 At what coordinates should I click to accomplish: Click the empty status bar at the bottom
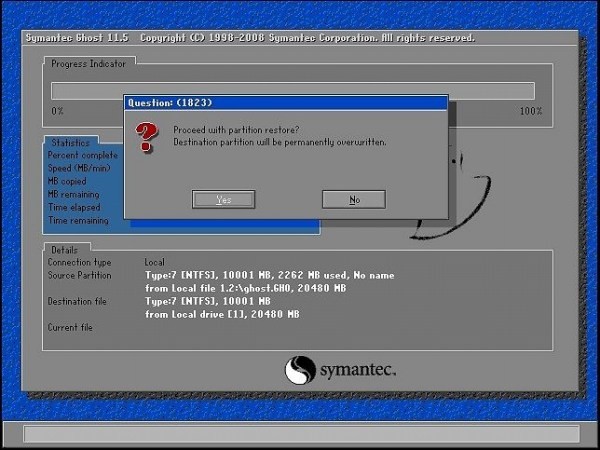(301, 434)
